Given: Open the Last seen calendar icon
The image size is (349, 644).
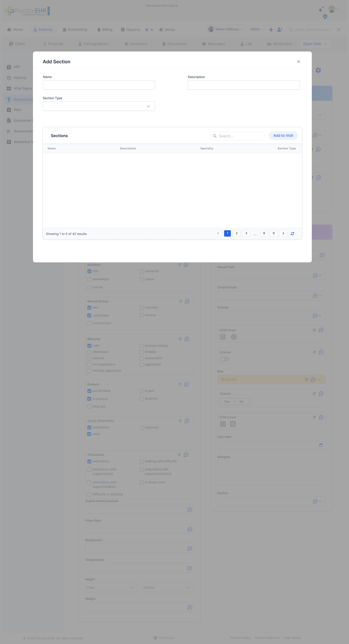Looking at the screenshot, I should [321, 445].
